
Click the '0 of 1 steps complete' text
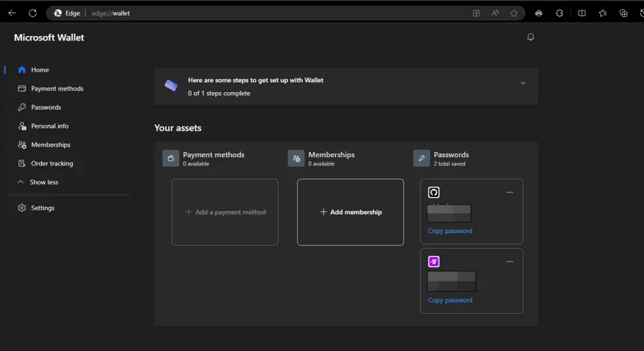pos(219,93)
